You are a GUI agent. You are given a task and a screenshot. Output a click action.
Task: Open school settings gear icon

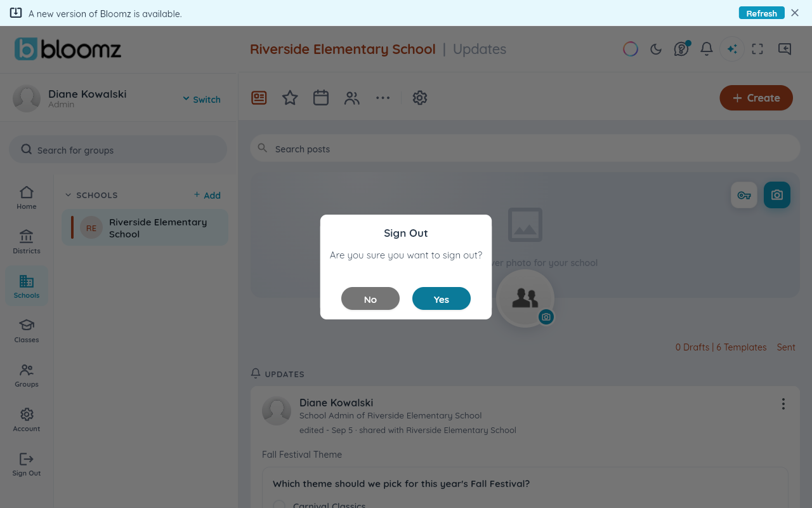click(420, 98)
